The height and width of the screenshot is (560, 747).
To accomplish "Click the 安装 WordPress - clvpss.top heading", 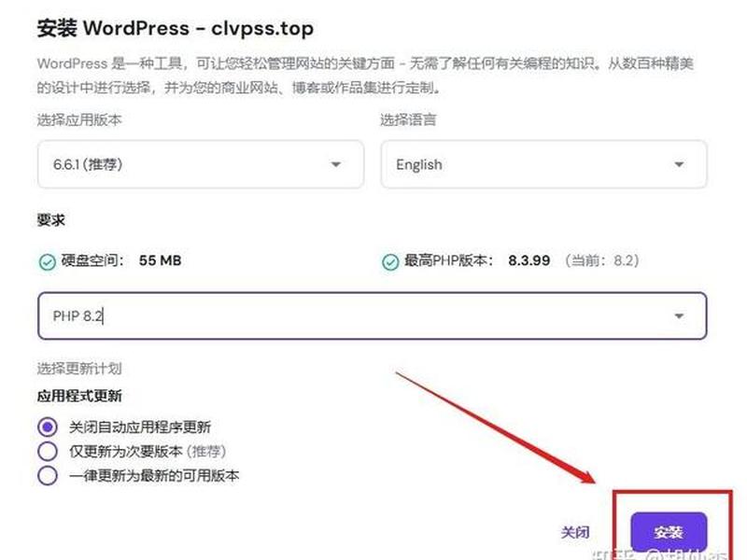I will [176, 29].
